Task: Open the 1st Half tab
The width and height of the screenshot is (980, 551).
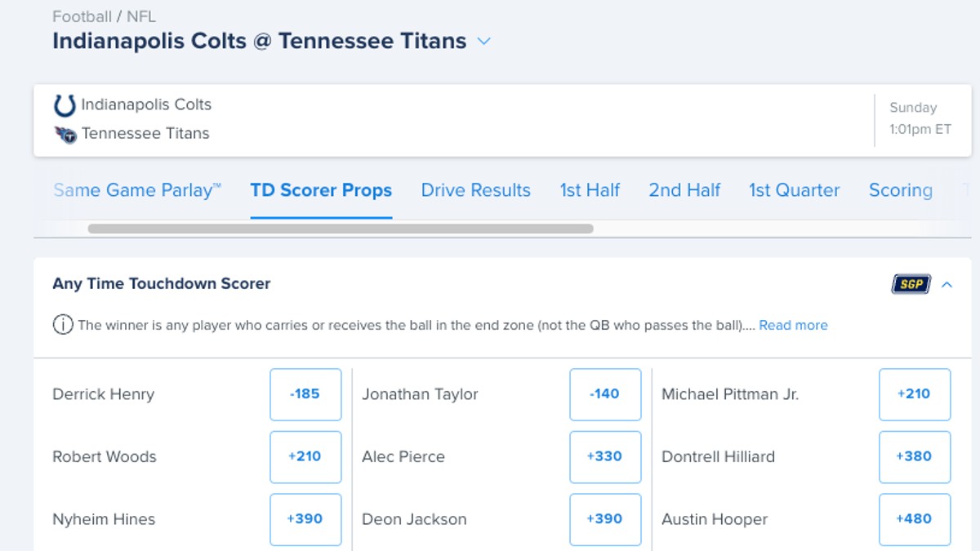Action: (x=590, y=190)
